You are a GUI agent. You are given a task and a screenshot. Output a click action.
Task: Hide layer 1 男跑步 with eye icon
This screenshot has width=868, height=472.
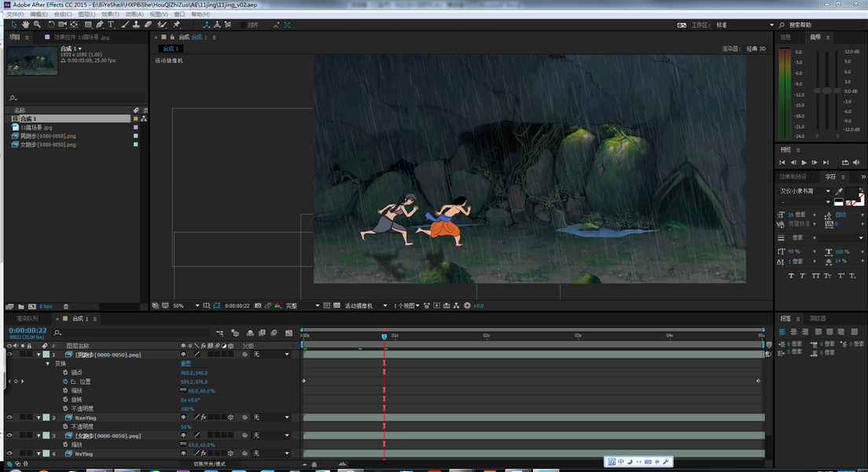9,355
